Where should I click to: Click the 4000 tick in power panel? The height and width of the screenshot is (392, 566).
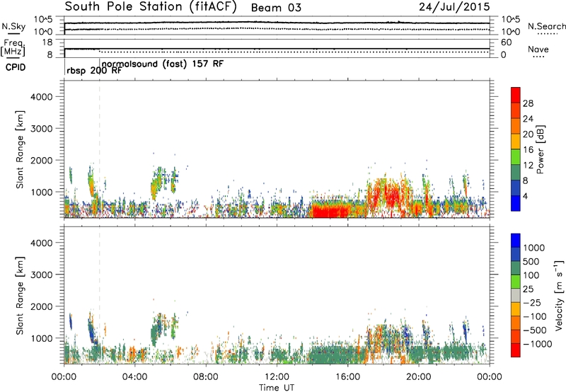(x=42, y=97)
